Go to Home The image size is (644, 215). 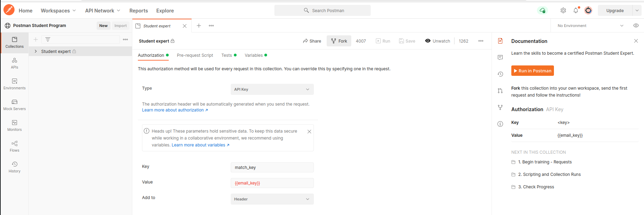pos(26,11)
